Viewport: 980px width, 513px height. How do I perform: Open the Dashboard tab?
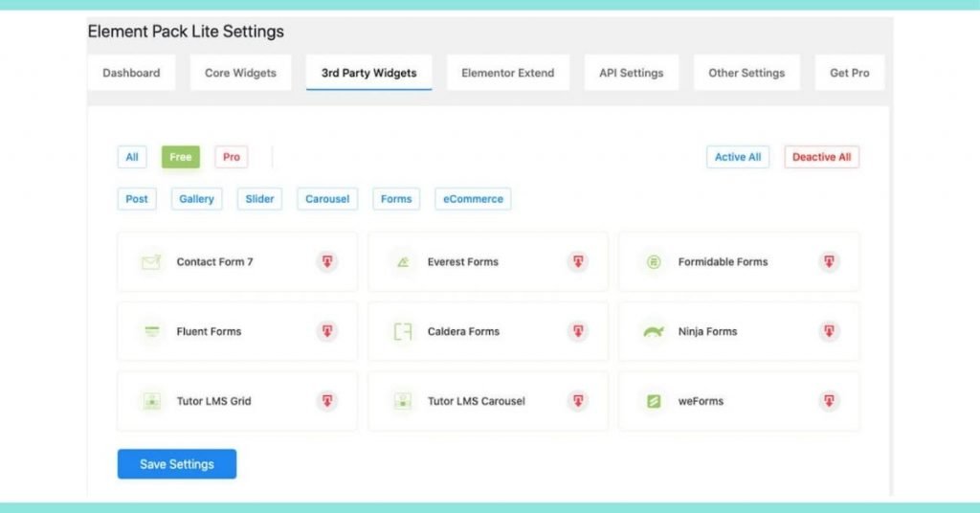[x=131, y=73]
